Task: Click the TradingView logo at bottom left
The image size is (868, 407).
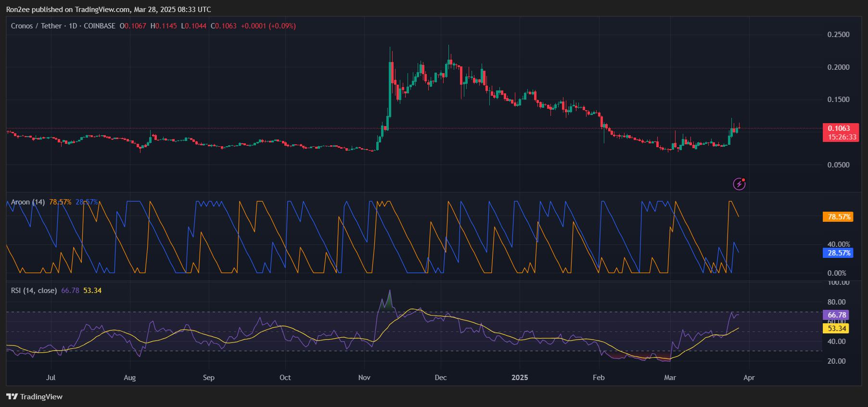Action: tap(34, 396)
